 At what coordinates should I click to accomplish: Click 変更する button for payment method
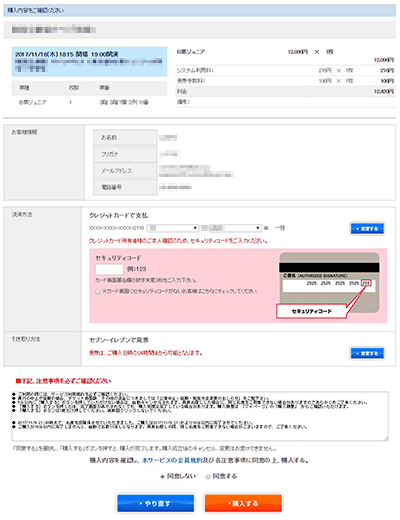[x=367, y=229]
